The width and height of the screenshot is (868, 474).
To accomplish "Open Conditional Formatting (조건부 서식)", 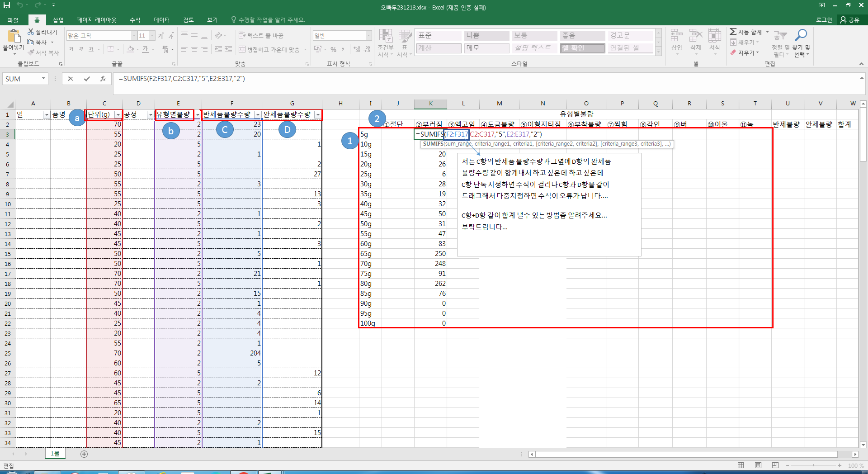I will pyautogui.click(x=386, y=43).
